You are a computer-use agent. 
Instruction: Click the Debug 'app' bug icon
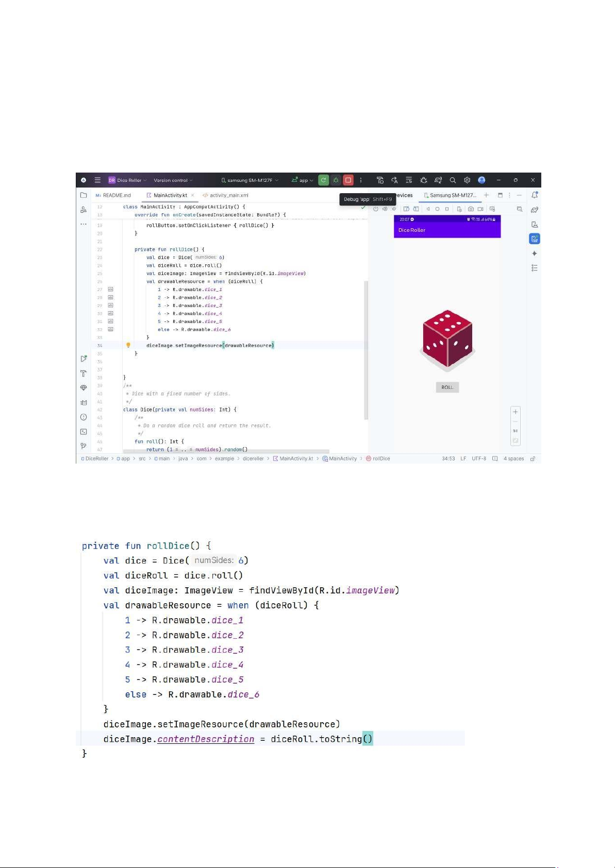point(336,180)
